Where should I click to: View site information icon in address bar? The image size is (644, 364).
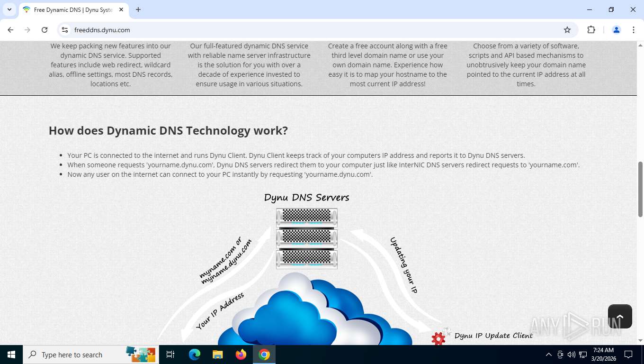tap(65, 30)
